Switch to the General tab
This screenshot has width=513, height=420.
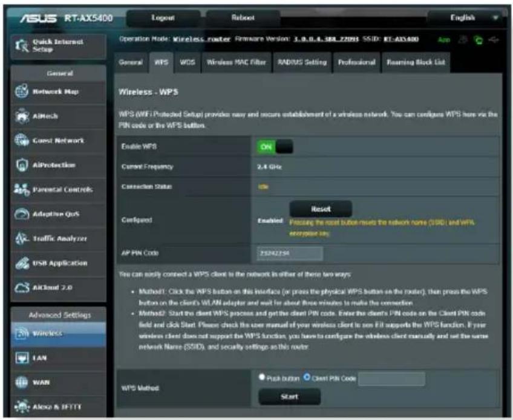[x=131, y=62]
